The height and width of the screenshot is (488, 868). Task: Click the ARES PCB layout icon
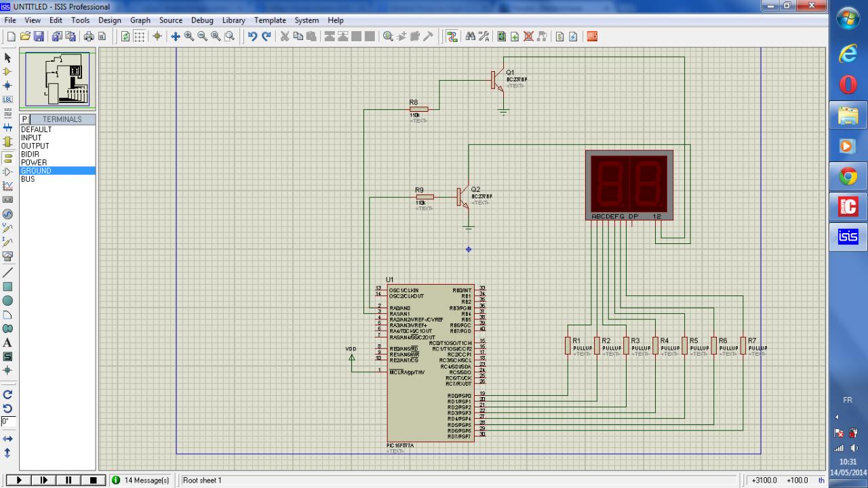coord(592,37)
